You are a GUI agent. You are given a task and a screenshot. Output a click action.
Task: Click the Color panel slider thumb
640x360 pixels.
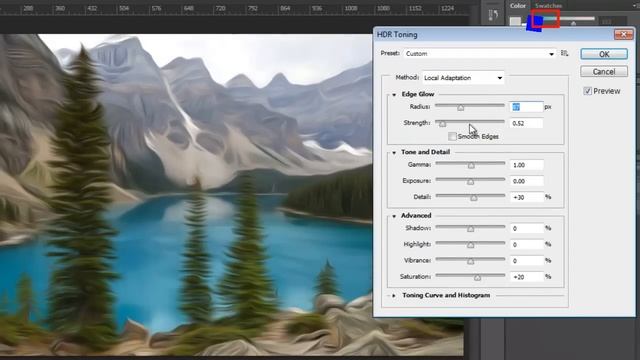coord(573,24)
